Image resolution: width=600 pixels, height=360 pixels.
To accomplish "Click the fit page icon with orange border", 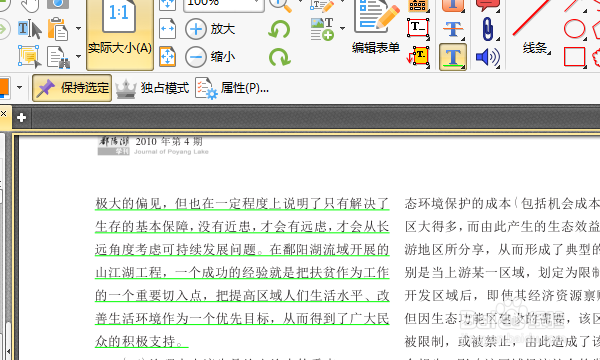I will (167, 57).
